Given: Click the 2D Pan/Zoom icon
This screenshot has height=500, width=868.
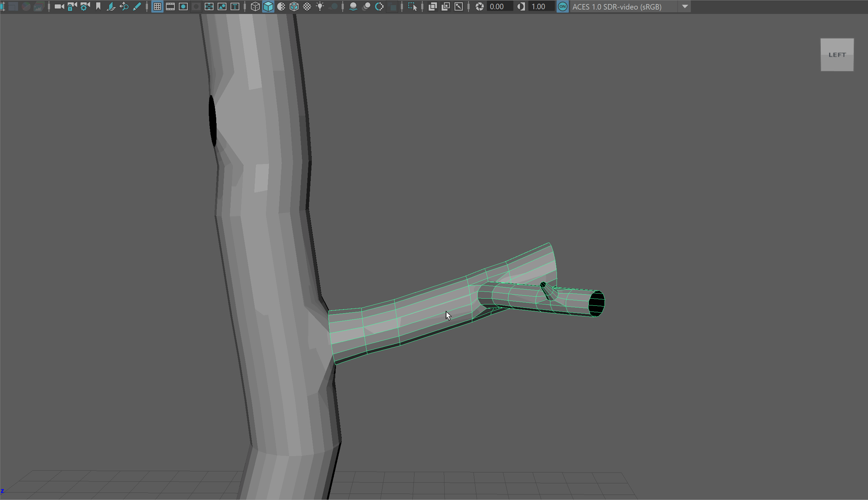Looking at the screenshot, I should coord(124,6).
